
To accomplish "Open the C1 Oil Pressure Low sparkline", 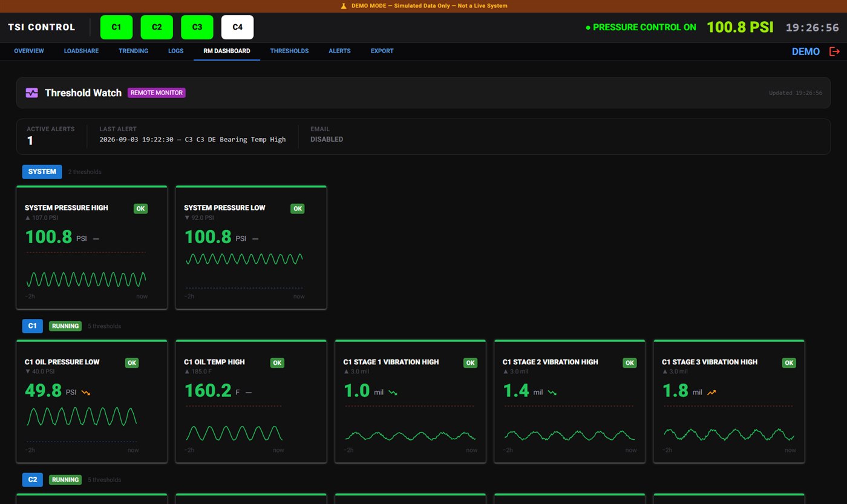I will click(82, 425).
